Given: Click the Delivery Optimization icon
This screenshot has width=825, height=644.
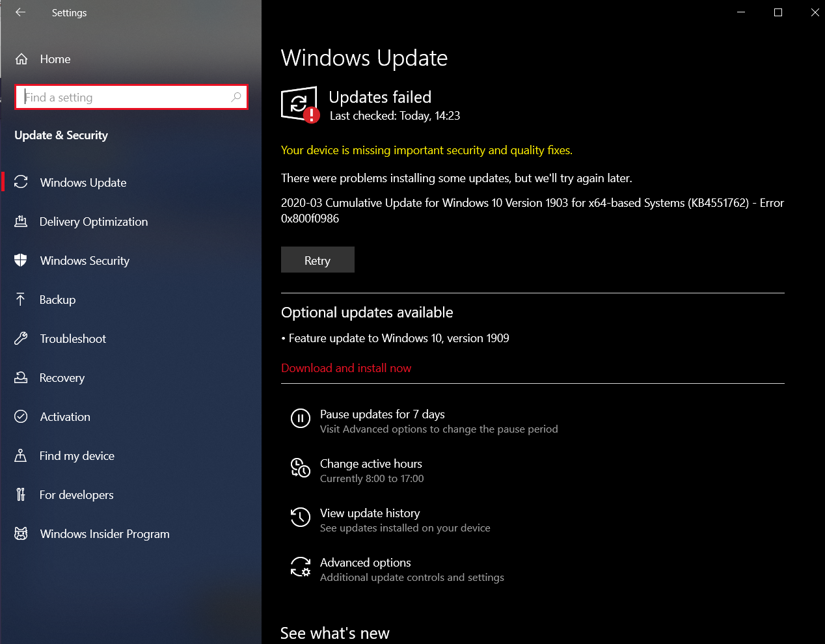Looking at the screenshot, I should click(21, 221).
